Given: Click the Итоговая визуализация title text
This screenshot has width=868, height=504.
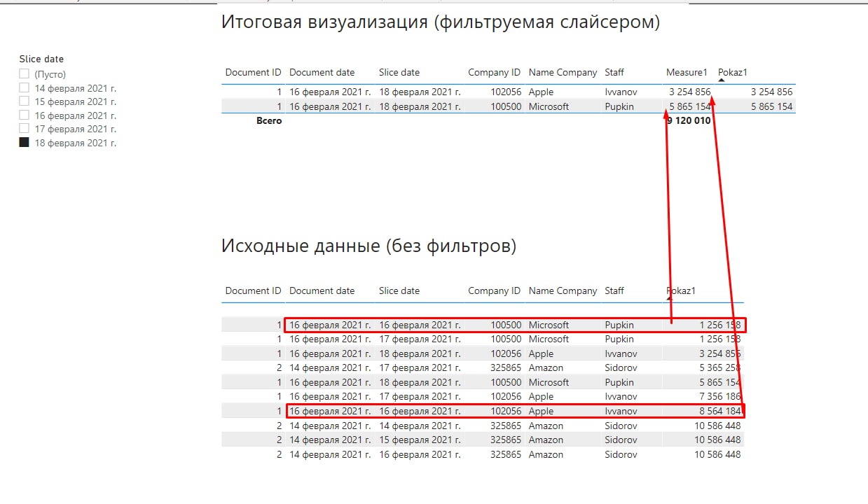Looking at the screenshot, I should [441, 22].
